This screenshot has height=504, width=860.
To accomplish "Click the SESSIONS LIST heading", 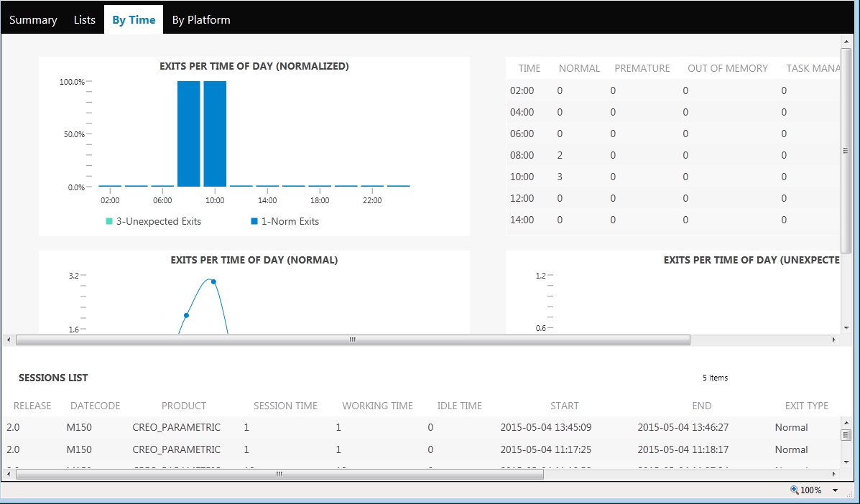I will click(x=53, y=378).
